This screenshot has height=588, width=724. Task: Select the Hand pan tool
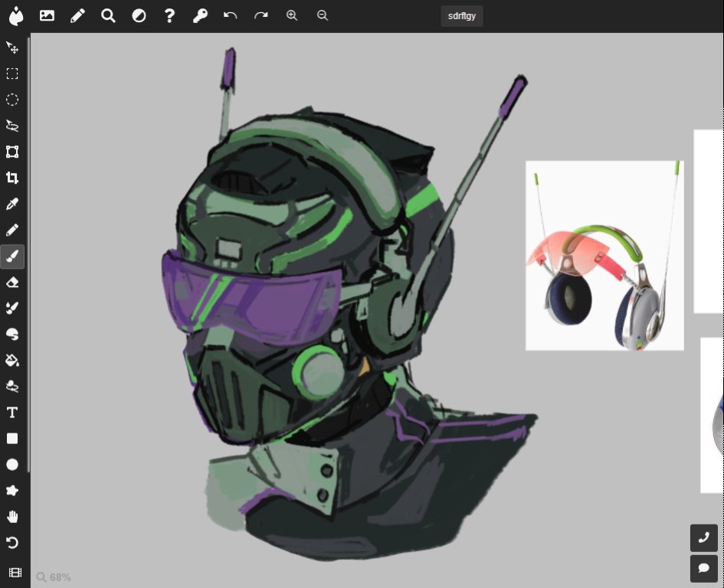coord(12,517)
